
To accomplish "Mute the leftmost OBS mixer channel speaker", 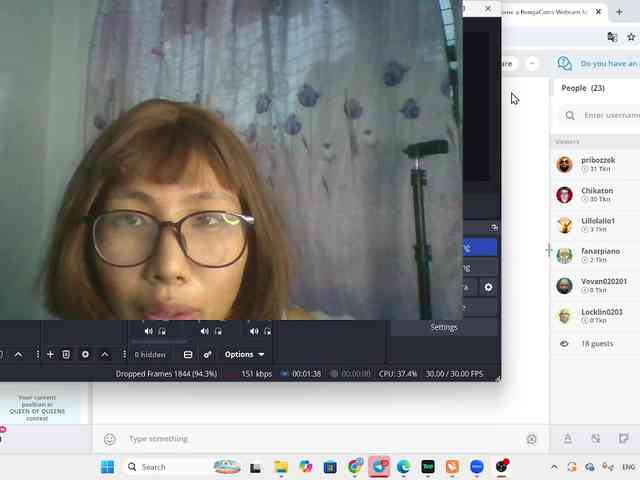I will coord(149,331).
